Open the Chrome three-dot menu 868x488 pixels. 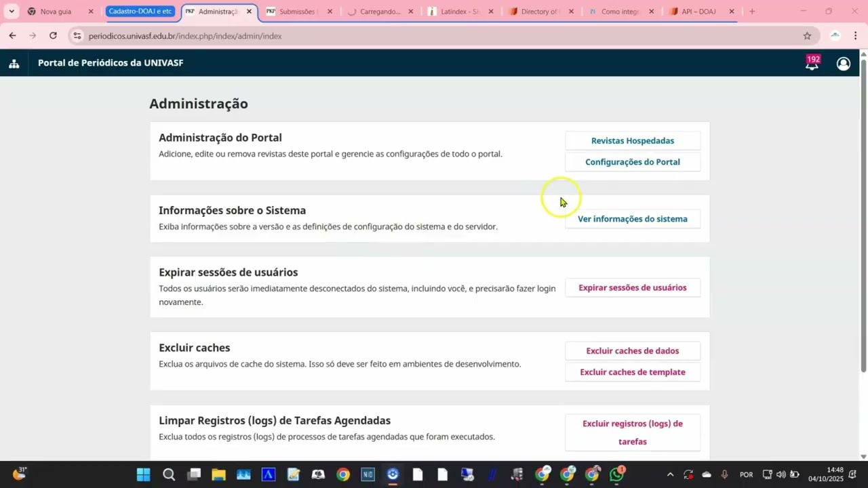[x=856, y=36]
